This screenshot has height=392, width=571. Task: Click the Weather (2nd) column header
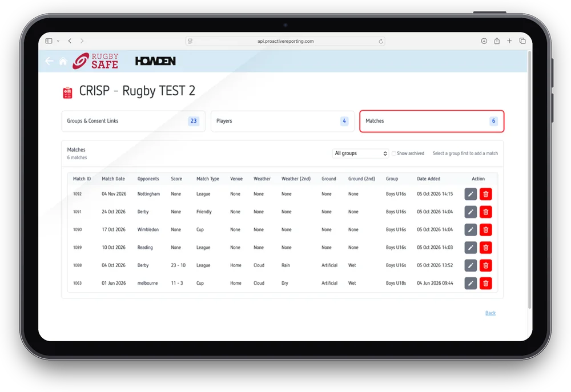point(296,179)
